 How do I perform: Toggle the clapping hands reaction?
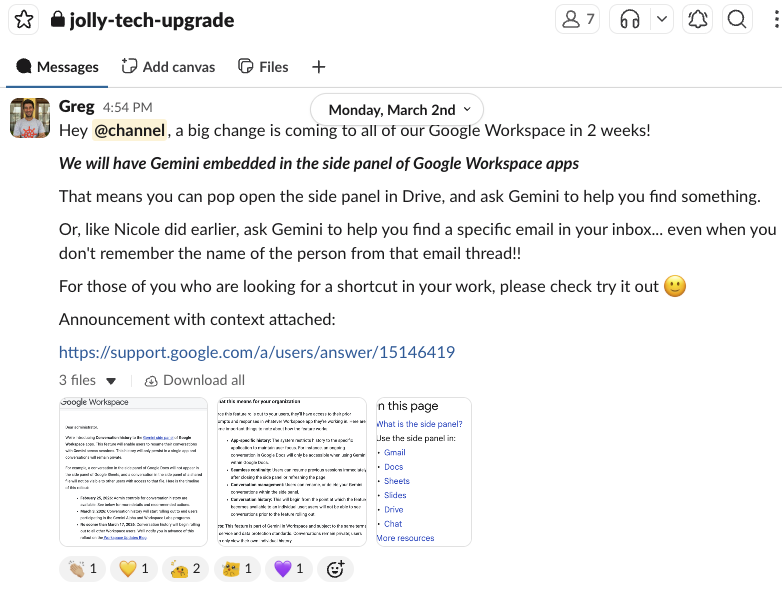click(82, 569)
